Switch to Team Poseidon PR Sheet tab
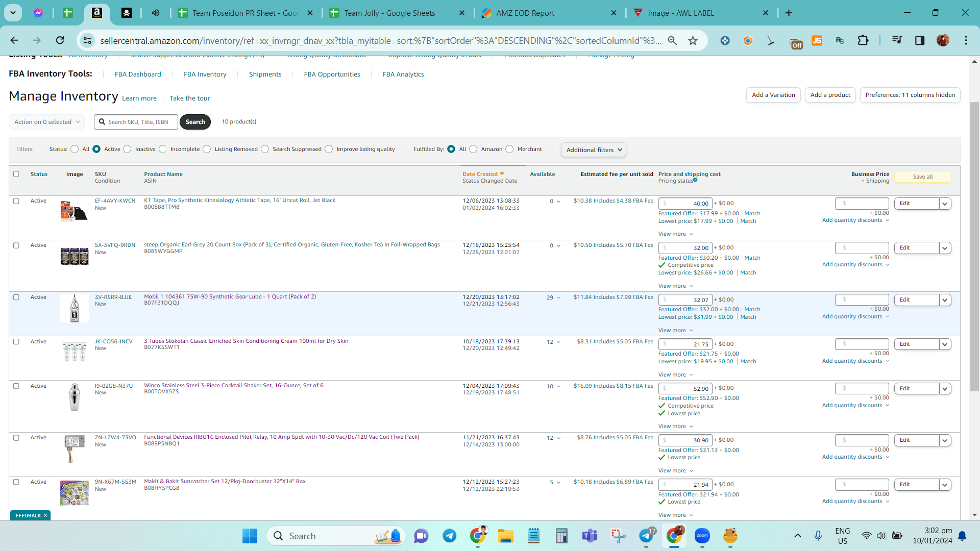This screenshot has height=551, width=980. pos(246,13)
